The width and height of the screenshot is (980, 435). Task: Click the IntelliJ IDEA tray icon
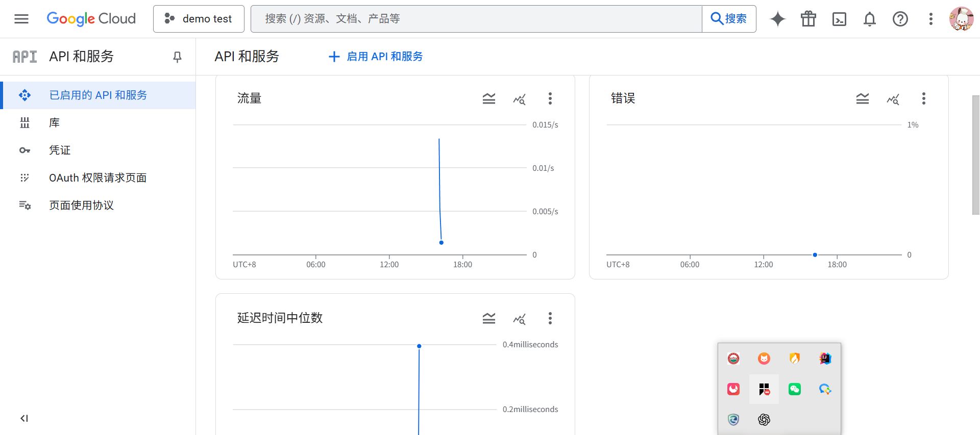pyautogui.click(x=825, y=359)
